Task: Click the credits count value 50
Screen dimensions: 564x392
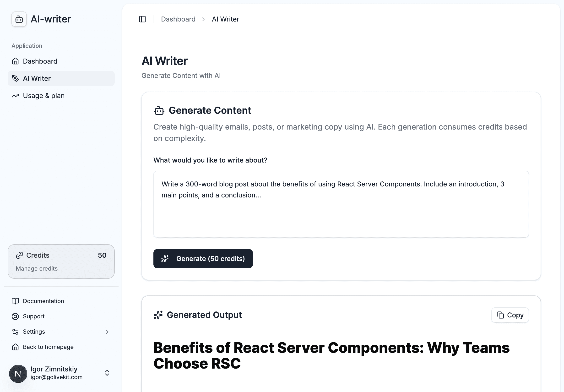Action: coord(102,256)
